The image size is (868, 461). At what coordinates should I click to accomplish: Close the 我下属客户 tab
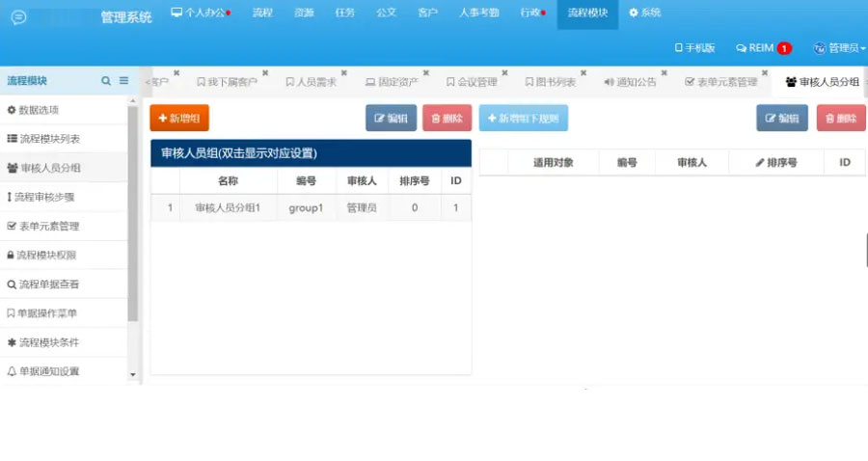click(x=265, y=73)
